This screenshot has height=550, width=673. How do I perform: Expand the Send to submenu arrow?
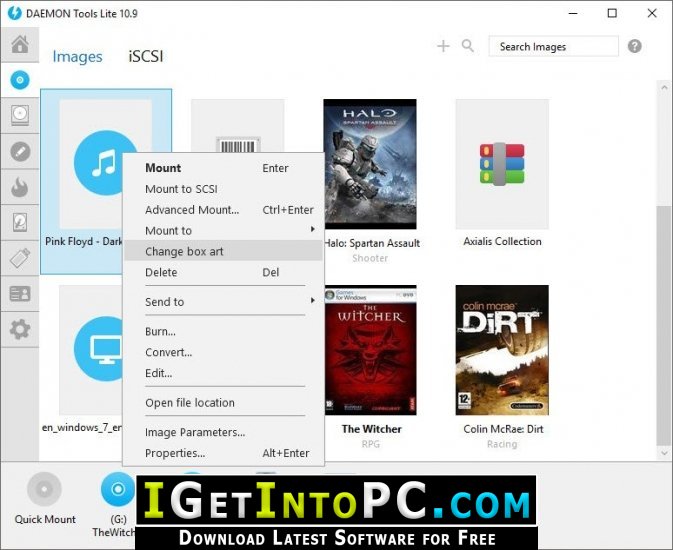click(x=312, y=301)
